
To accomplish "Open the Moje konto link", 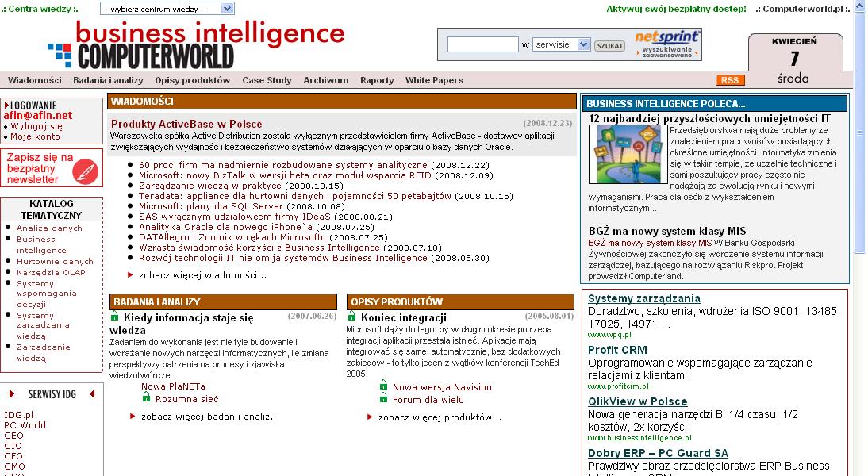I will click(35, 136).
